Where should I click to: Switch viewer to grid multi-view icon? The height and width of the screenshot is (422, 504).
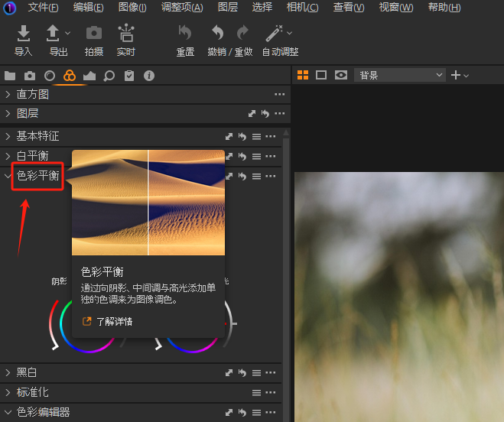coord(303,75)
